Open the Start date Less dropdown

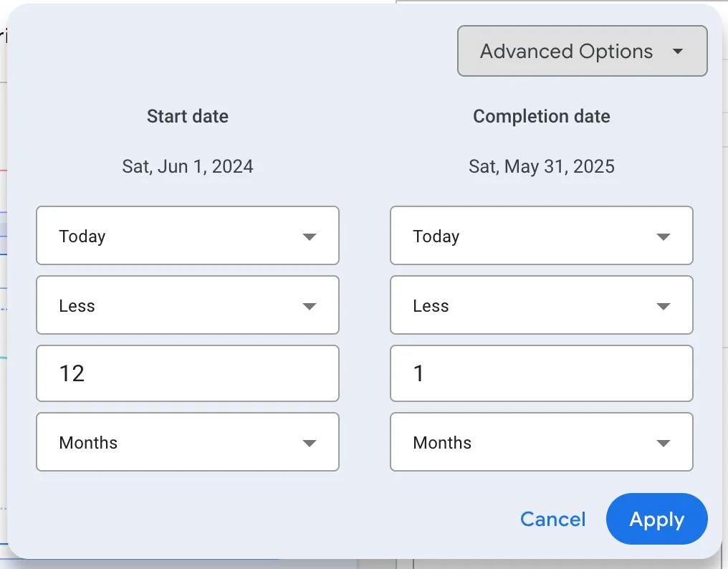[x=187, y=305]
